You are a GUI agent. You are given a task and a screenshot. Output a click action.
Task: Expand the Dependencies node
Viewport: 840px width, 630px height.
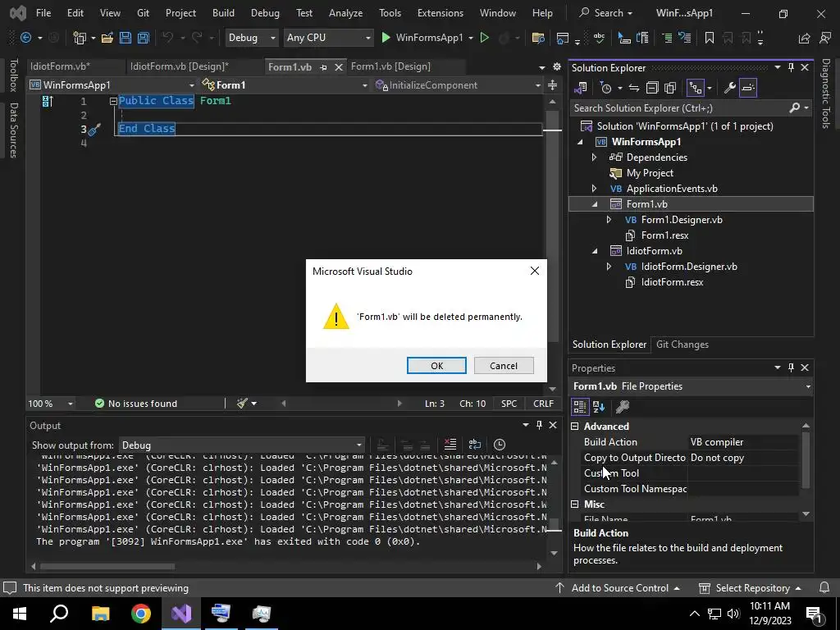tap(594, 157)
